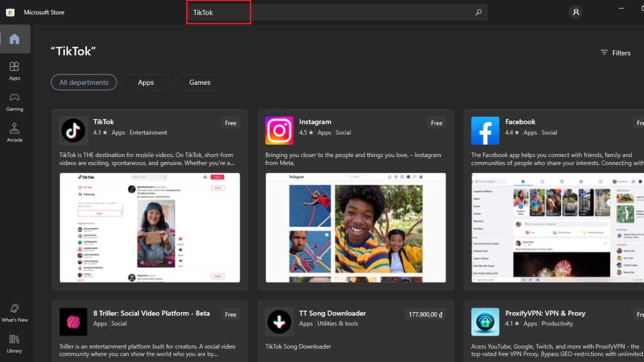644x362 pixels.
Task: Click the TikTok app description text
Action: pos(147,159)
